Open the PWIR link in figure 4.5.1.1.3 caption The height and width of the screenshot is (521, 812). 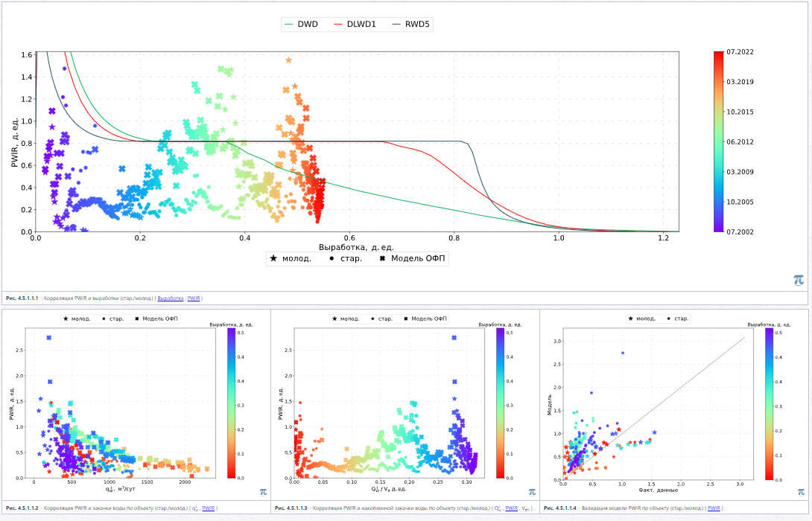[511, 508]
